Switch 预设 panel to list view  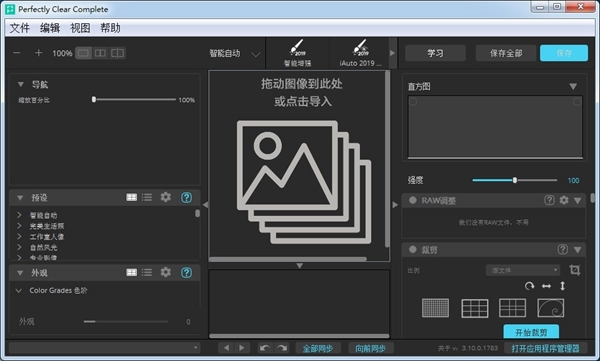point(147,197)
